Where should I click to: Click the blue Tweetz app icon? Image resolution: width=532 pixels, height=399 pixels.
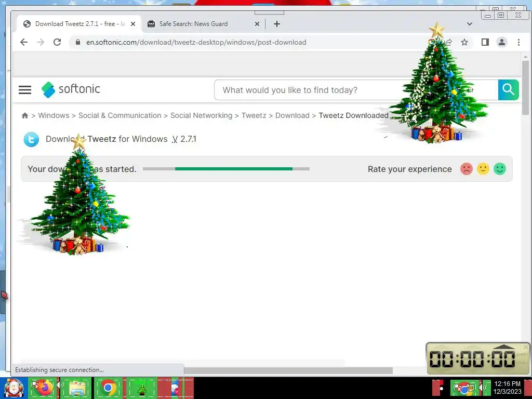pyautogui.click(x=31, y=139)
